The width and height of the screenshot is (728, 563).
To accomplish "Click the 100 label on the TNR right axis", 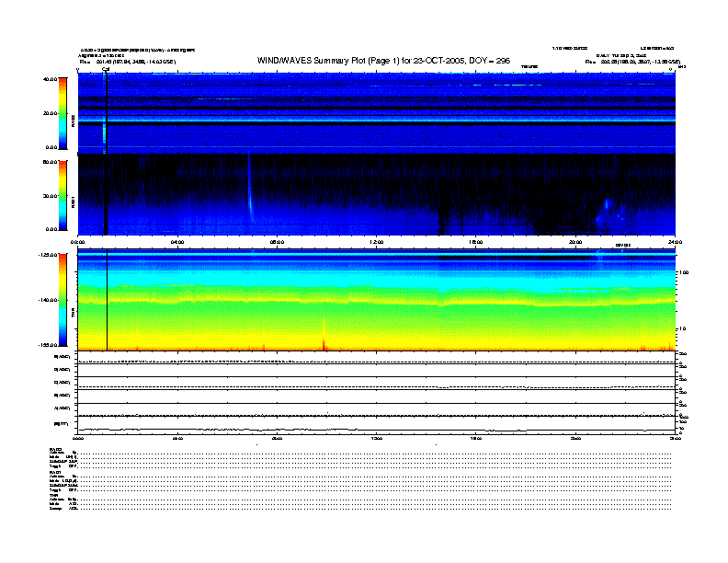I will [684, 272].
